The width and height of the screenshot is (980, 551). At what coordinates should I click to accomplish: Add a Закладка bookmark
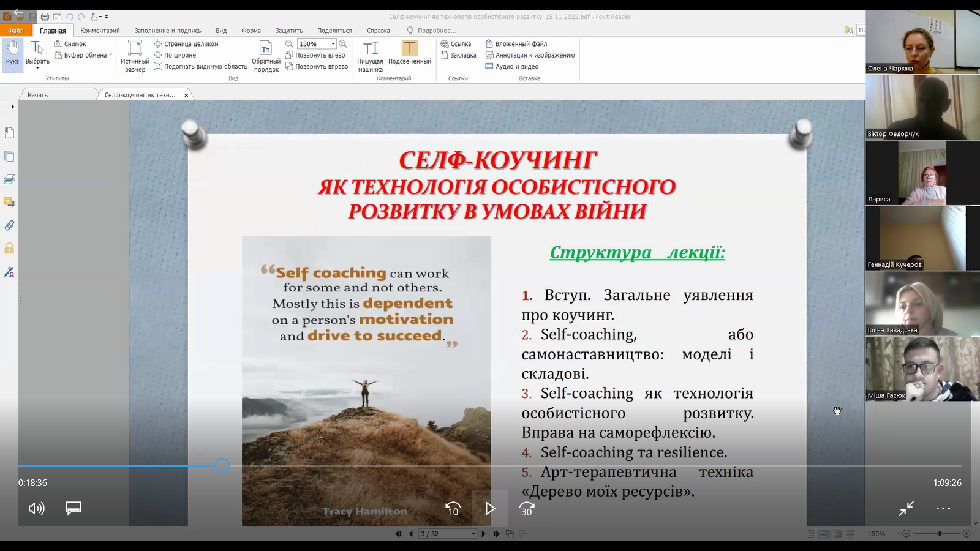tap(458, 55)
